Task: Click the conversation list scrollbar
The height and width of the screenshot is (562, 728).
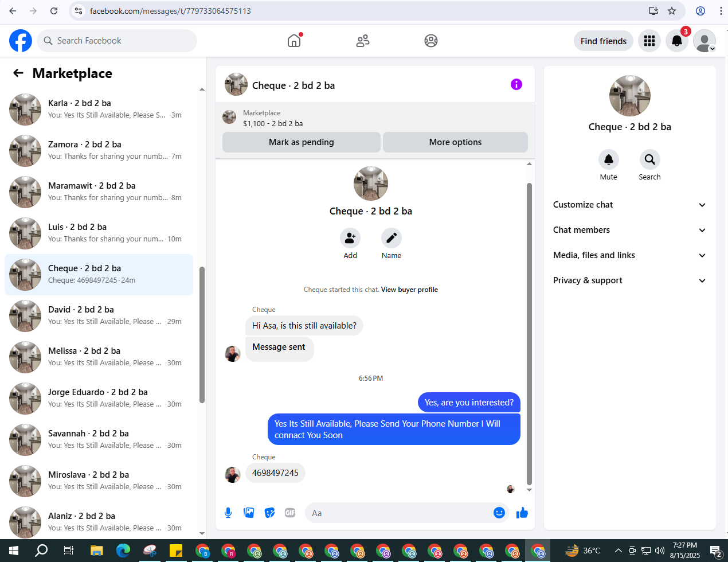Action: tap(202, 335)
